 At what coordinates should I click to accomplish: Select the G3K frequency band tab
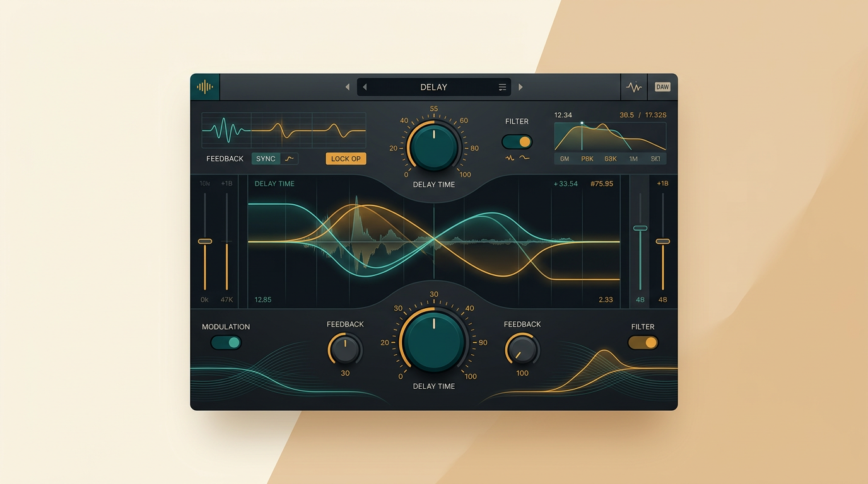(x=611, y=159)
